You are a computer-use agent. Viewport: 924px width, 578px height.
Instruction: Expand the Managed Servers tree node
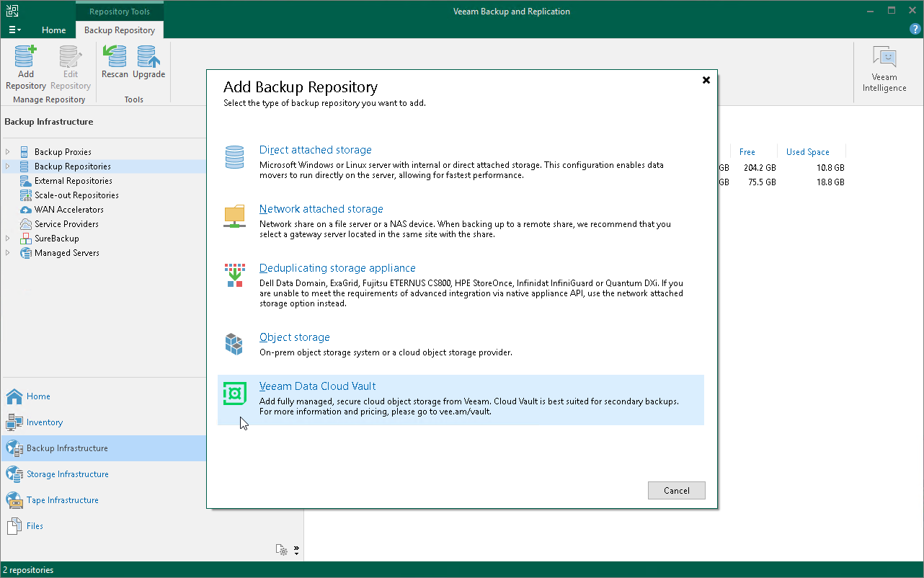(8, 253)
